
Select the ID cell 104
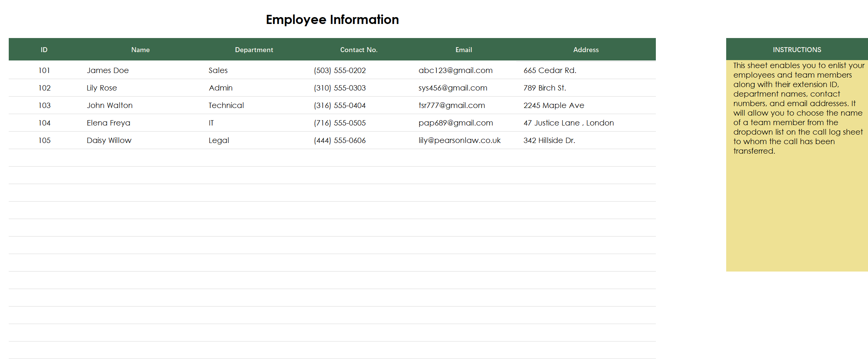coord(44,123)
